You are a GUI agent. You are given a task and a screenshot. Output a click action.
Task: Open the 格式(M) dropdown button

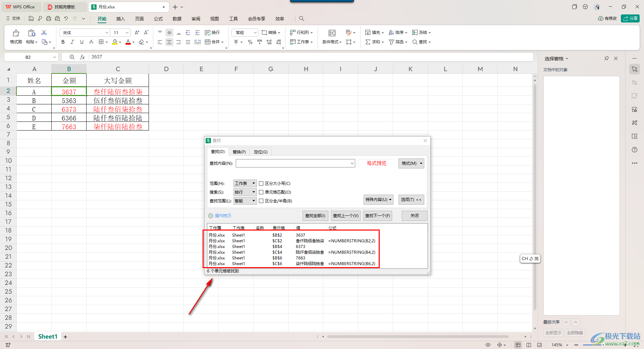click(x=411, y=163)
